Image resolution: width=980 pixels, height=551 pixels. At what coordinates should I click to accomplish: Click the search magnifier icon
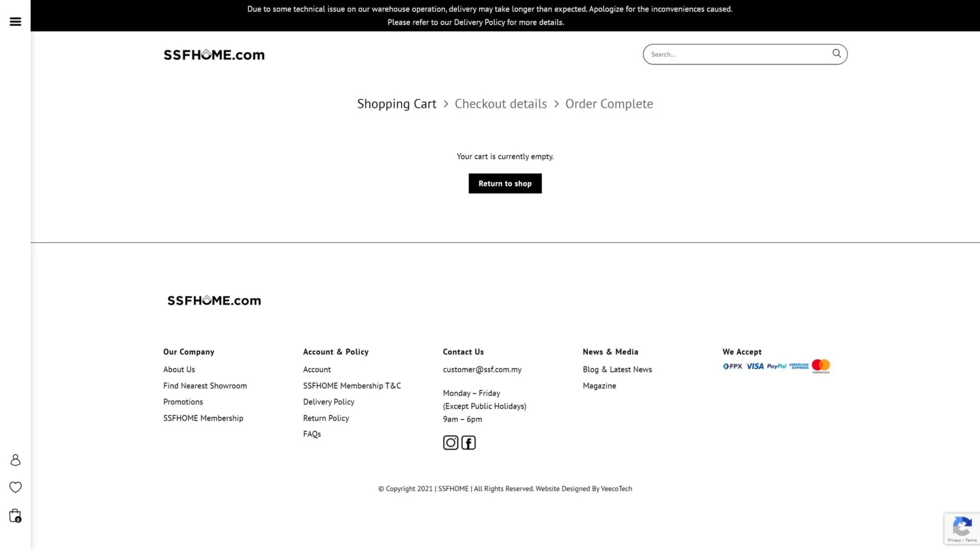point(836,54)
